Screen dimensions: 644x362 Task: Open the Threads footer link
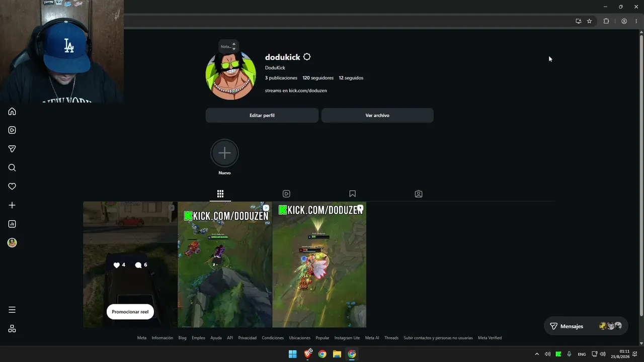pos(391,338)
